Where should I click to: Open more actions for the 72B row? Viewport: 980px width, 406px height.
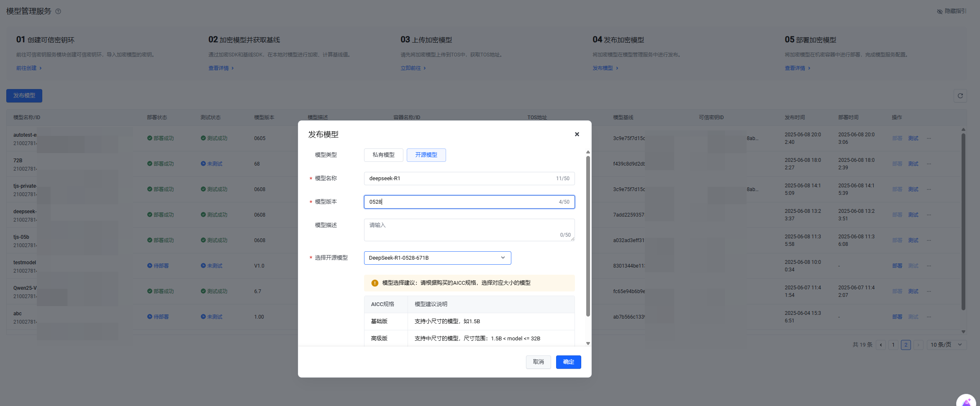pos(929,164)
